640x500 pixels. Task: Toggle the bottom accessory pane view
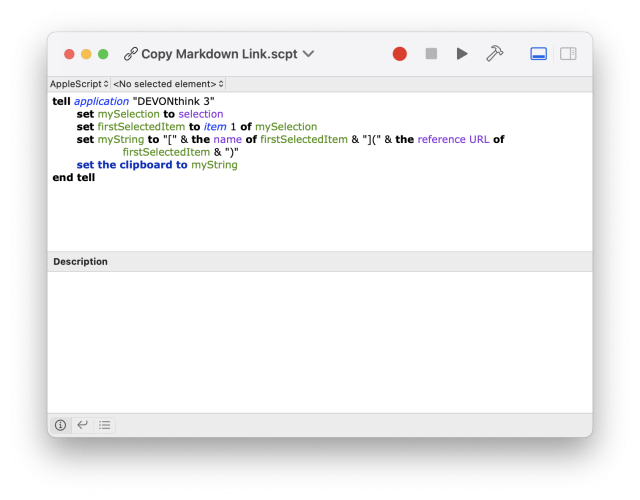[539, 54]
